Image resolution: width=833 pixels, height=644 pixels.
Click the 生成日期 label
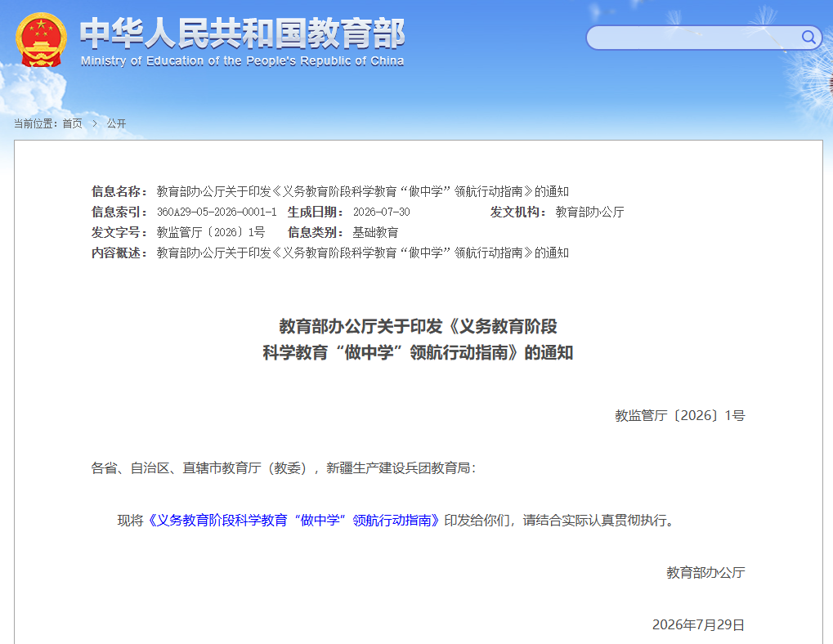point(316,212)
